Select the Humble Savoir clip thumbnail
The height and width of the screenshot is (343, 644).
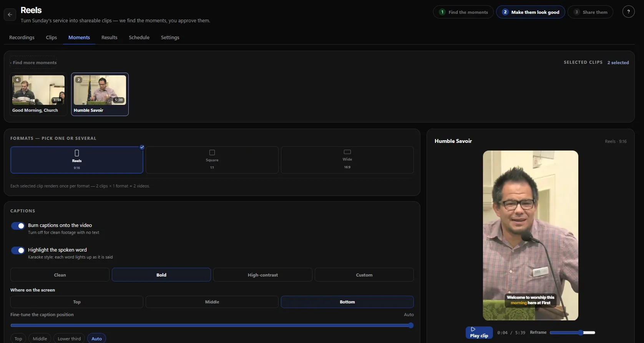100,94
